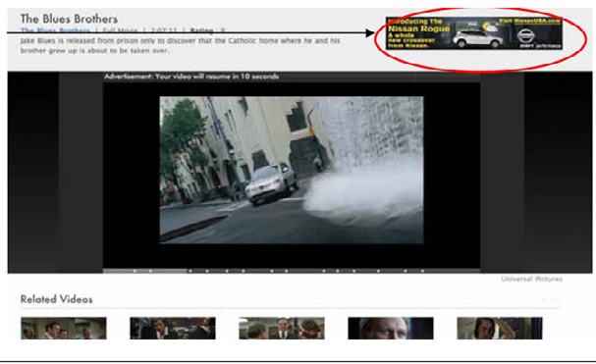Click The Blues Brothers page title heading
This screenshot has width=596, height=364.
click(69, 19)
